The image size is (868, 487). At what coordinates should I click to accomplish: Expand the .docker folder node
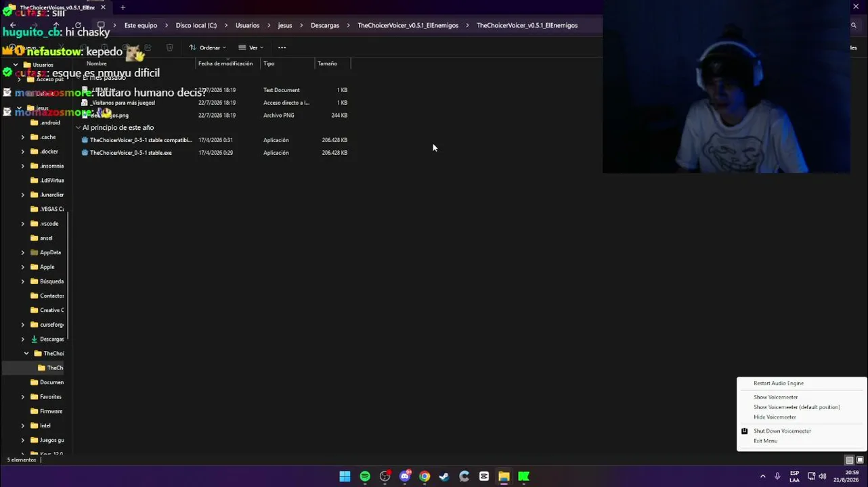coord(23,152)
